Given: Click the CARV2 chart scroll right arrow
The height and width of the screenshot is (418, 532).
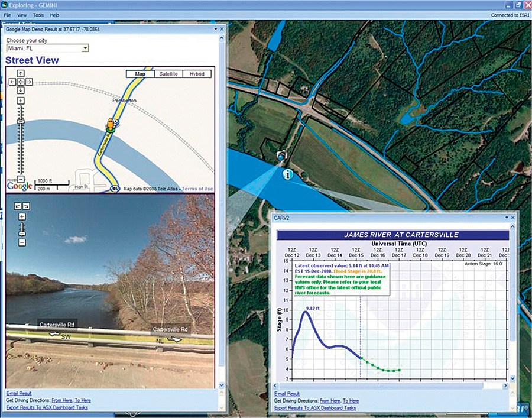Looking at the screenshot, I should [x=505, y=385].
